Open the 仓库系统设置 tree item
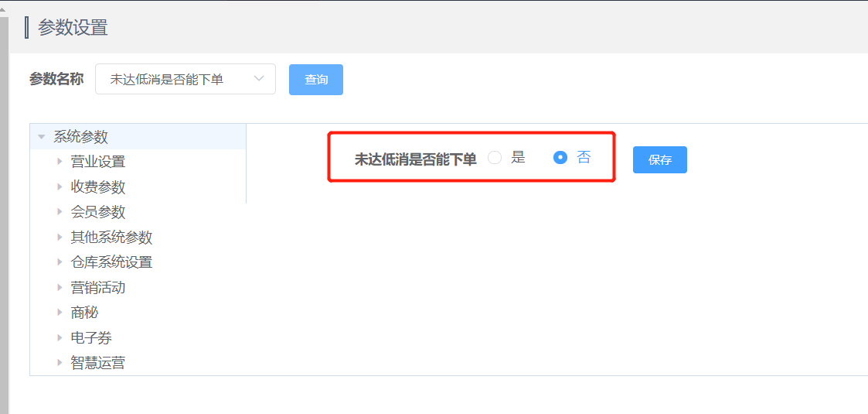868x414 pixels. coord(111,262)
